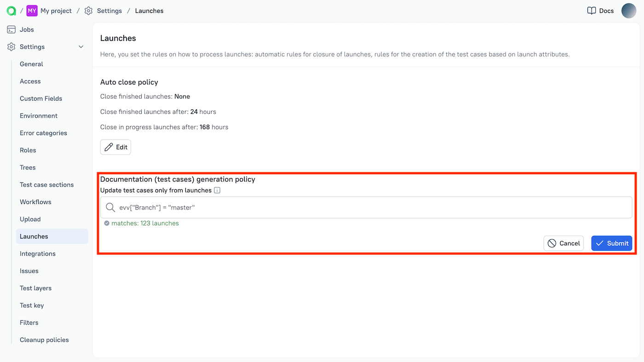644x362 pixels.
Task: Select the Jobs terminal icon in sidebar
Action: [11, 29]
